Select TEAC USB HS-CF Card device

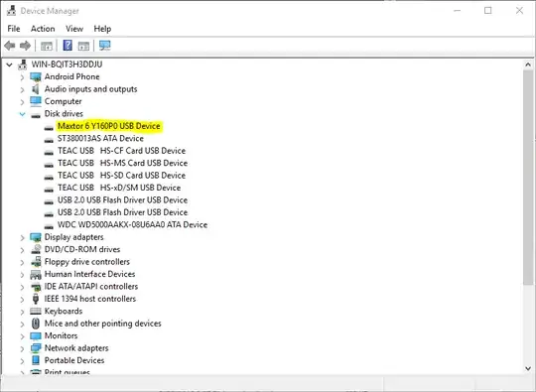121,151
